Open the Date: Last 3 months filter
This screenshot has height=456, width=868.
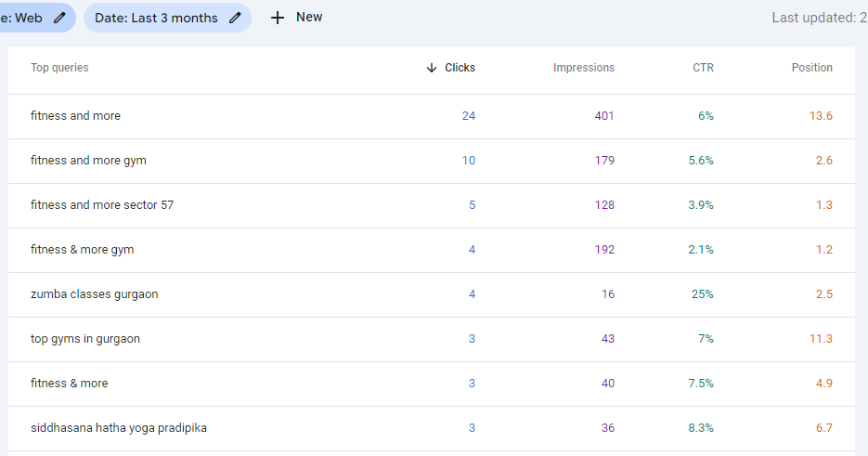pos(156,18)
